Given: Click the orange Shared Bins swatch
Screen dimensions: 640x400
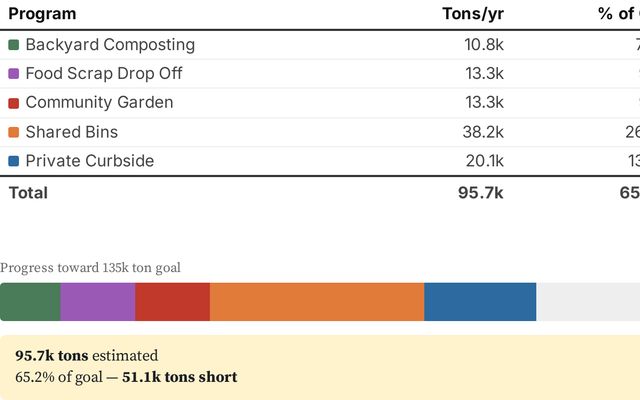Looking at the screenshot, I should pos(14,132).
